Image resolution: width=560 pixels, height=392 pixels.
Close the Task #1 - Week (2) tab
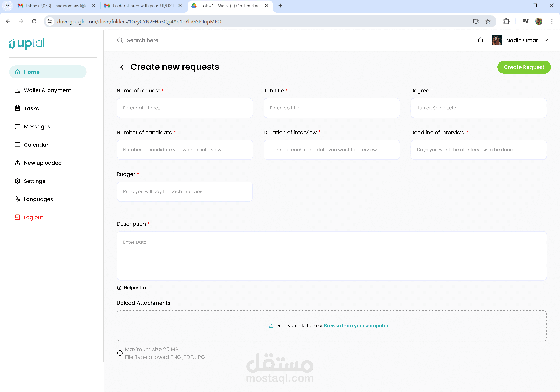click(267, 6)
